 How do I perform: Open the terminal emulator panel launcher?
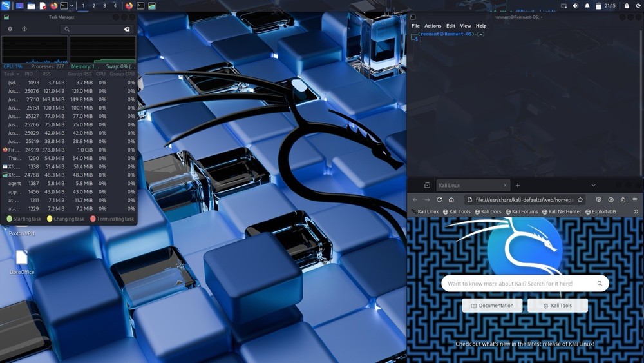(x=64, y=6)
